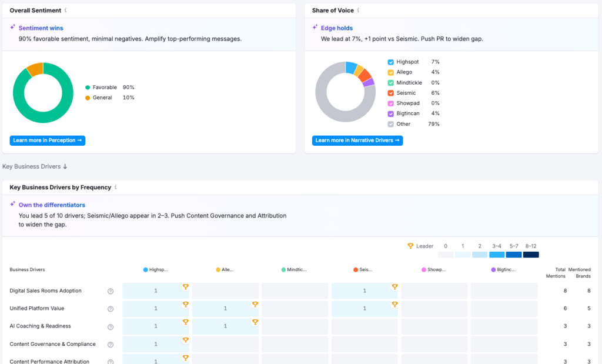Screen dimensions: 602x364
Task: Open help icon for Unified Platform Value
Action: (110, 309)
